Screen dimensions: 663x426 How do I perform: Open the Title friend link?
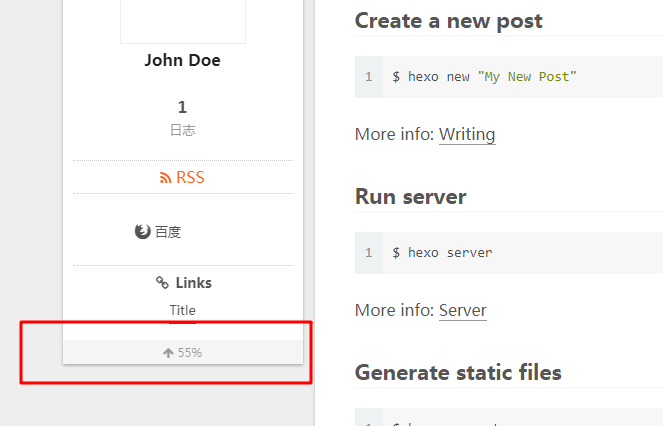[x=183, y=311]
